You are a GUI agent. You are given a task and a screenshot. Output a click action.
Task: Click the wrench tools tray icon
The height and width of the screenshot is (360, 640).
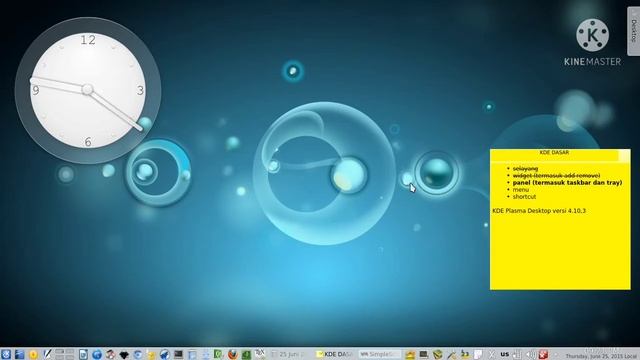pyautogui.click(x=451, y=354)
